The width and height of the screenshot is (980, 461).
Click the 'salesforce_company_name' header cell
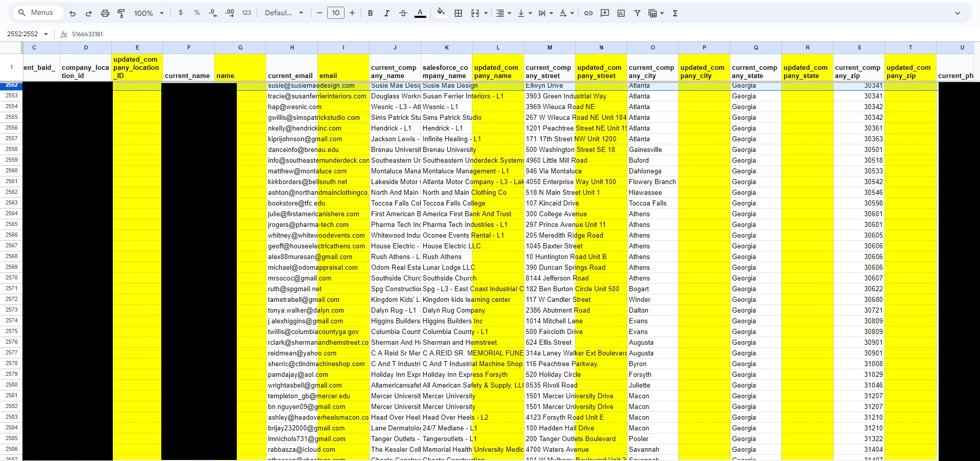(447, 67)
